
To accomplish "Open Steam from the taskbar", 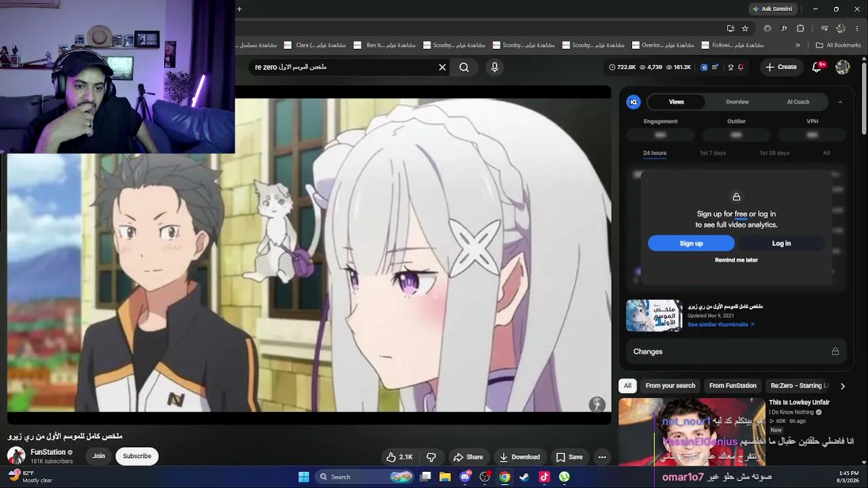I will point(524,477).
